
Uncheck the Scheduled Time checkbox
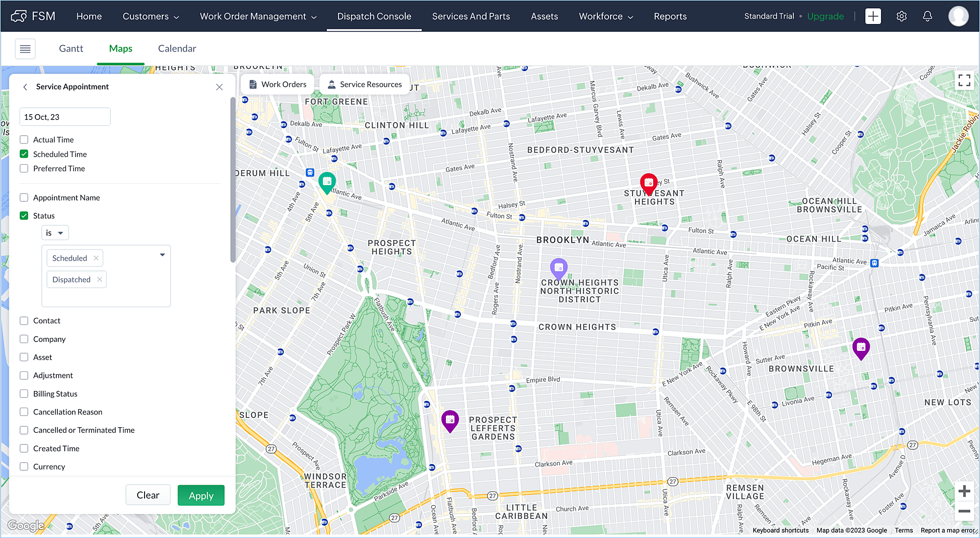click(x=24, y=154)
